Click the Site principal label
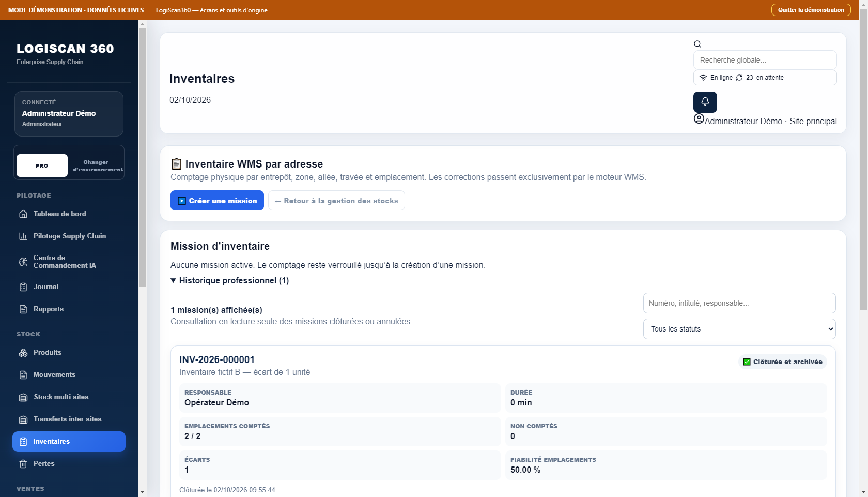Screen dimensions: 868x497 click(x=813, y=121)
